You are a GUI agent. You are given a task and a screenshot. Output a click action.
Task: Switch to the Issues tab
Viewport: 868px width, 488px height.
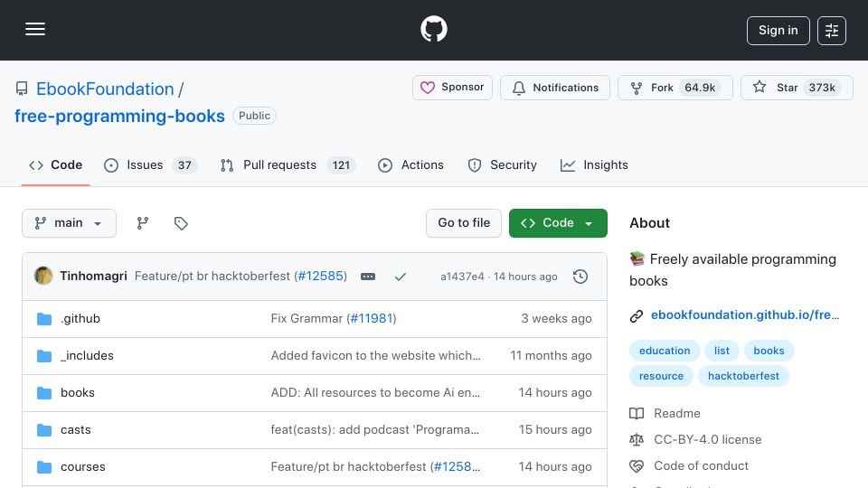[151, 164]
